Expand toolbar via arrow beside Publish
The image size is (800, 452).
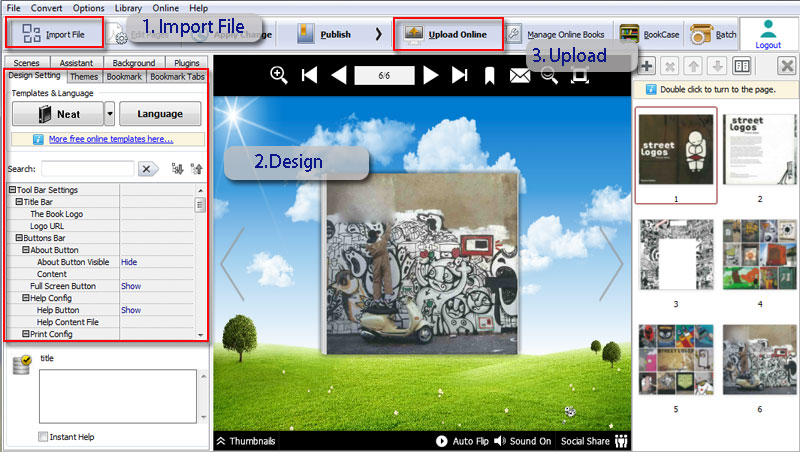pyautogui.click(x=378, y=34)
